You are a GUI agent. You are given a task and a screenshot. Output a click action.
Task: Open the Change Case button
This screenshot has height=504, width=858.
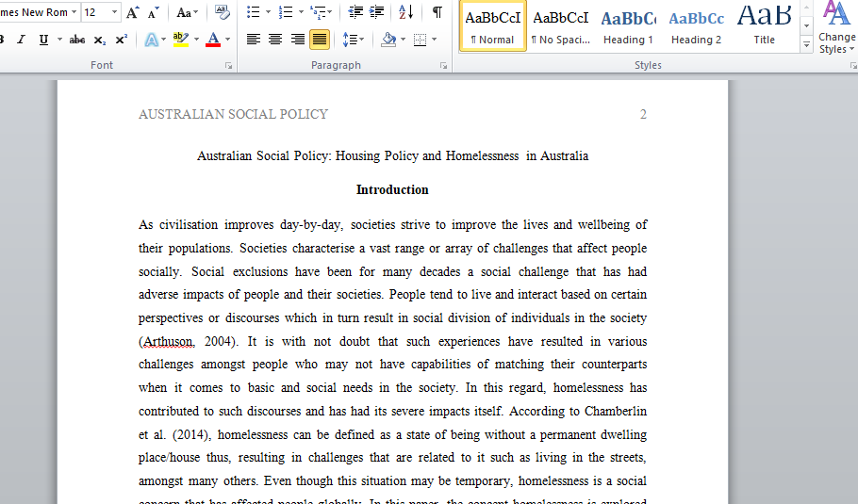point(187,12)
